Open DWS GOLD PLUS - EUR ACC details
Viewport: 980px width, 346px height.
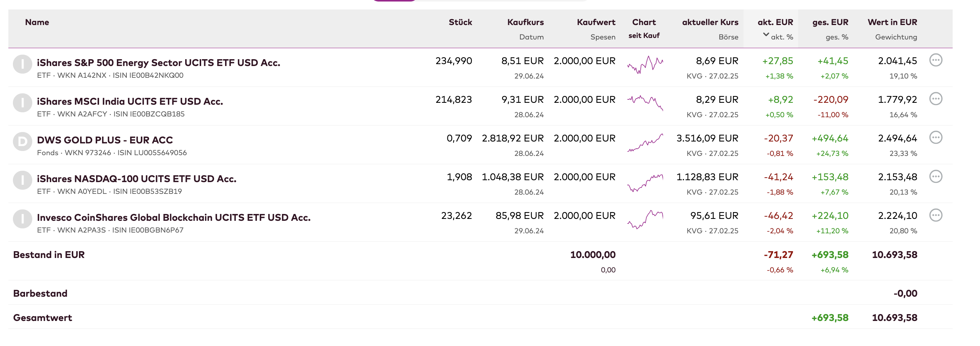pyautogui.click(x=105, y=140)
